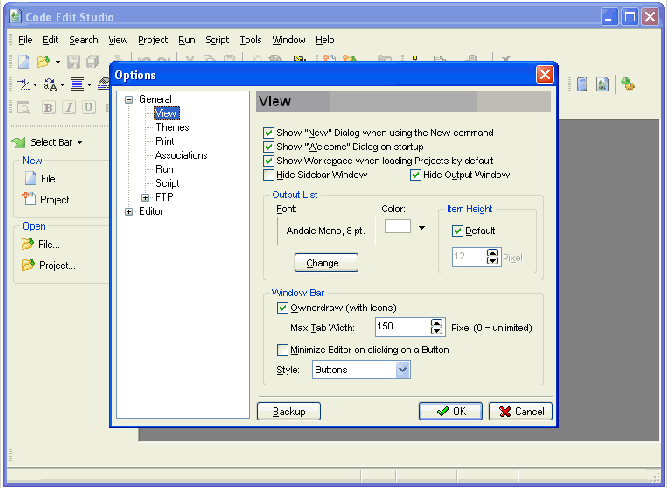
Task: Select Run in the options tree
Action: click(164, 170)
